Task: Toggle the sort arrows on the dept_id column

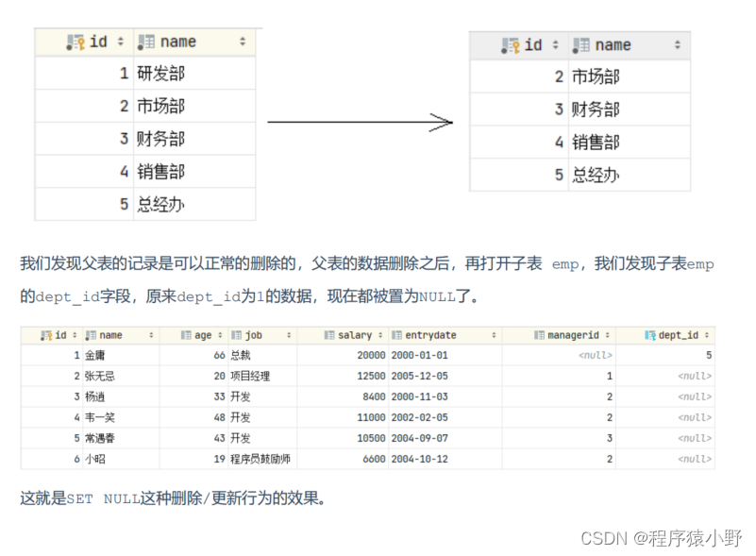Action: 707,335
